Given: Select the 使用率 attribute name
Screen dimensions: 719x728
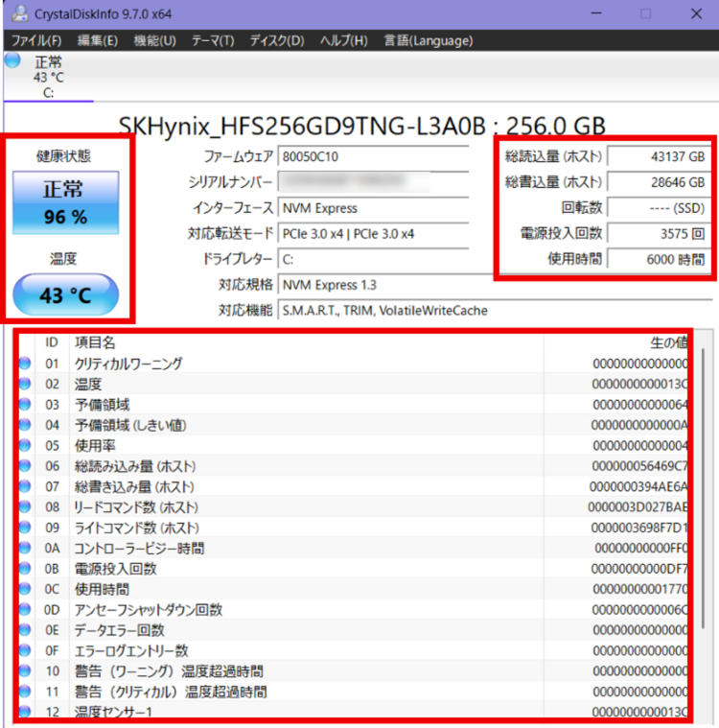Looking at the screenshot, I should (x=95, y=446).
